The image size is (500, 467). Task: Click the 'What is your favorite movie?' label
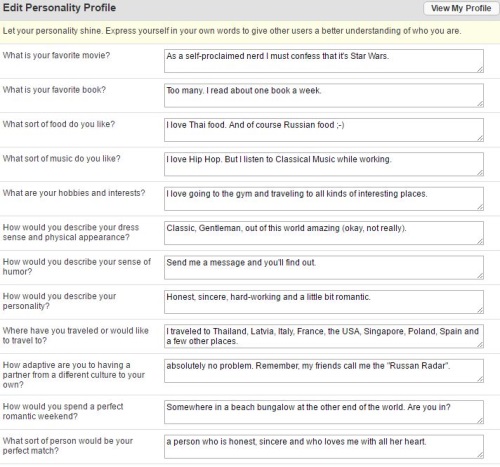(56, 55)
